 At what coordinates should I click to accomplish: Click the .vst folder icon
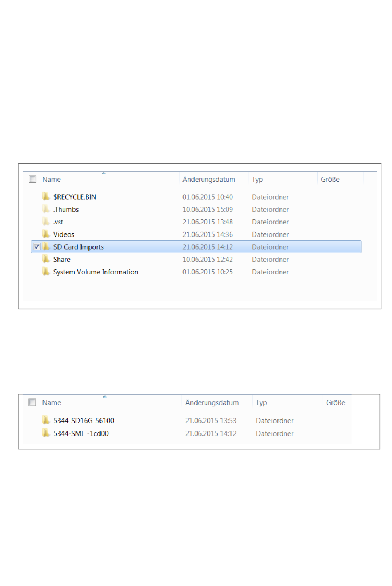pyautogui.click(x=46, y=221)
